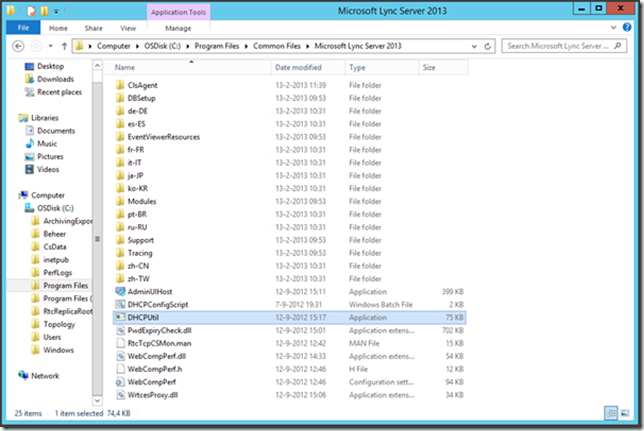Viewport: 644px width, 431px height.
Task: Click Common Files in the address breadcrumb
Action: point(277,46)
